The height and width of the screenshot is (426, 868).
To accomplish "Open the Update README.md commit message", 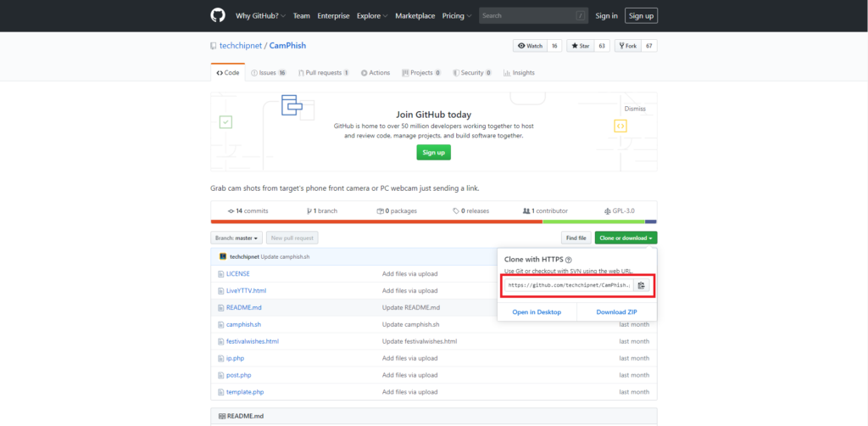I will coord(411,307).
